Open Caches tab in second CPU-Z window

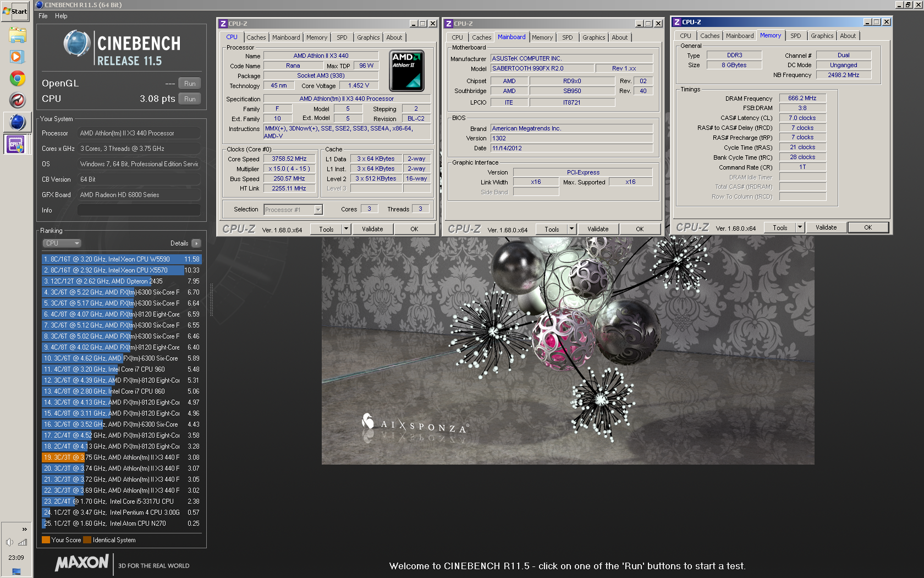pos(481,37)
